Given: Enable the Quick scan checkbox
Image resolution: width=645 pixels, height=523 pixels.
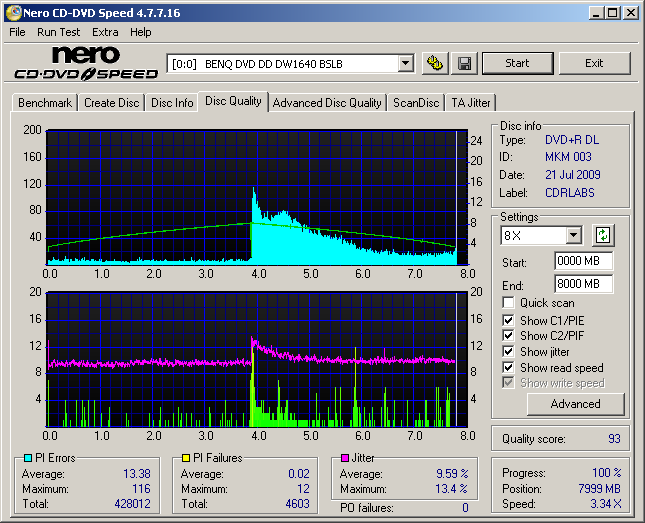Looking at the screenshot, I should tap(508, 303).
